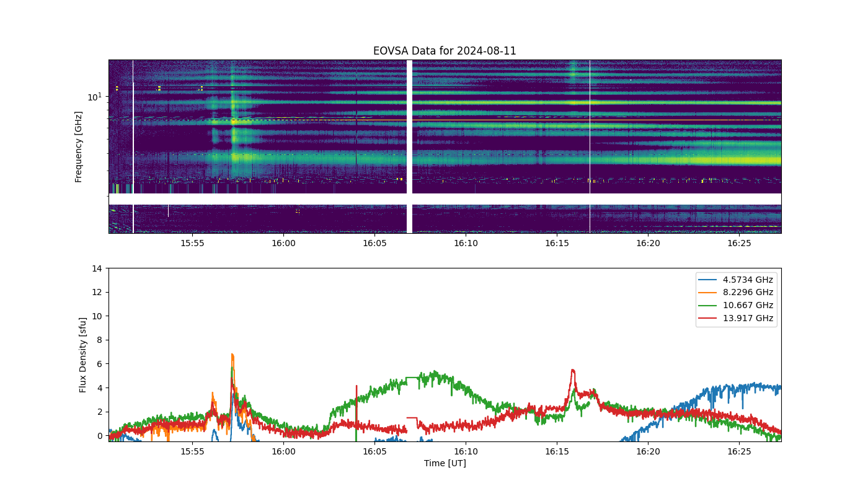The height and width of the screenshot is (496, 868).
Task: Click the 10 tick on the flux density axis
Action: pyautogui.click(x=98, y=316)
